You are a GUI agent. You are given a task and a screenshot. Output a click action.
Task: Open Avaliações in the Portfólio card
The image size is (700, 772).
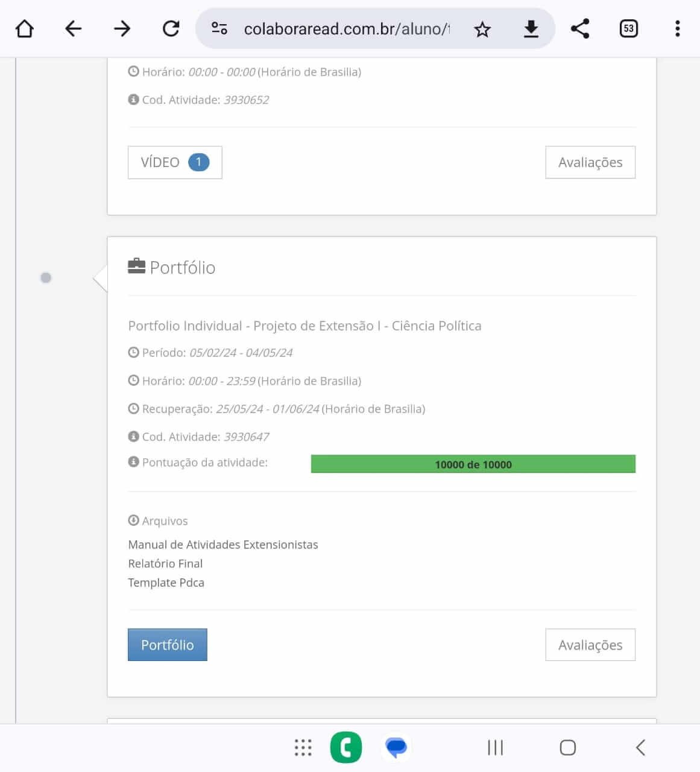pos(590,645)
